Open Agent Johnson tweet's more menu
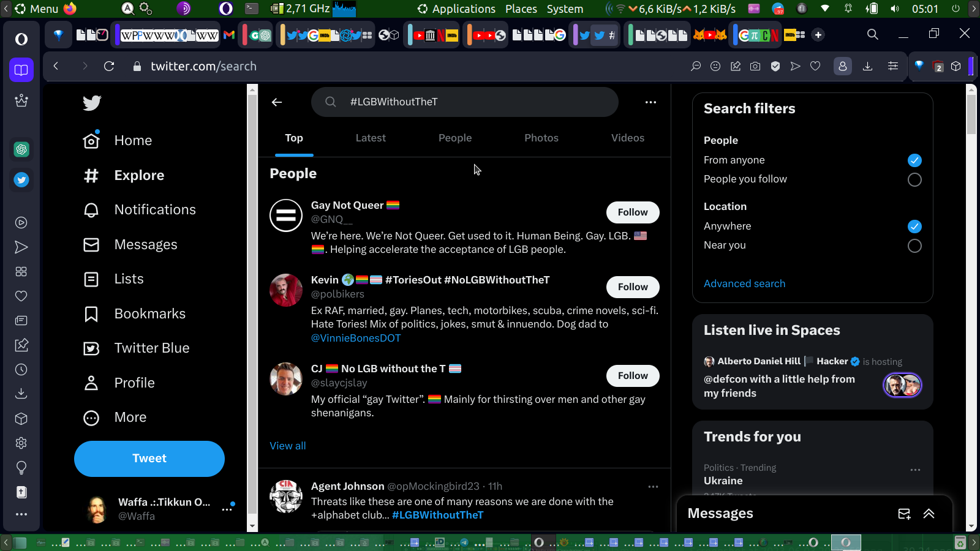This screenshot has height=551, width=980. 653,487
